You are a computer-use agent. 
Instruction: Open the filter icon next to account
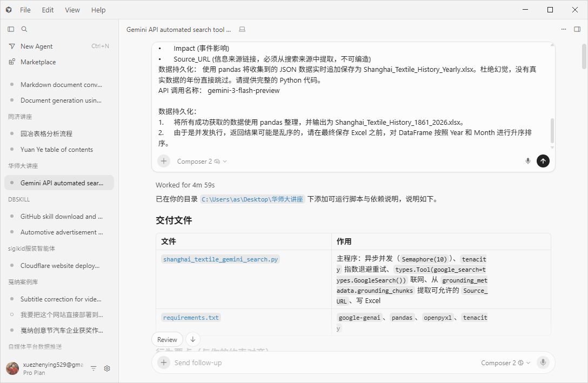pos(93,368)
